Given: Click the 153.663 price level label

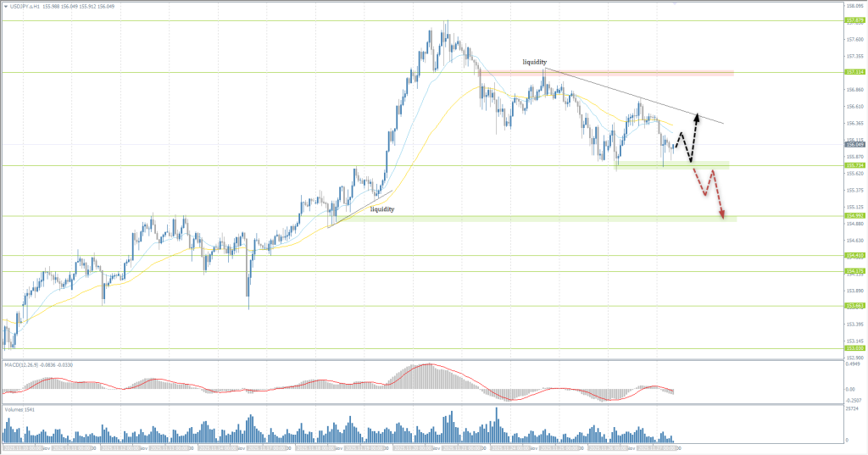Looking at the screenshot, I should click(x=854, y=306).
